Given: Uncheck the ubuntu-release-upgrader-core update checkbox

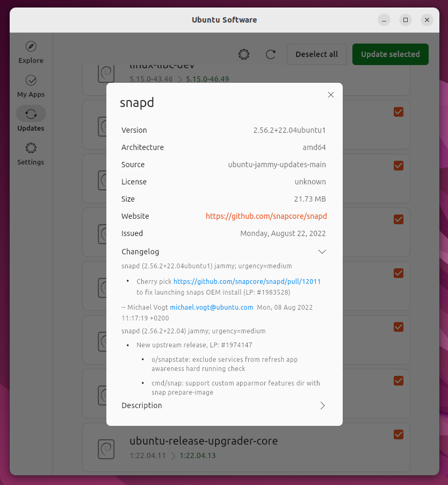Looking at the screenshot, I should tap(399, 434).
